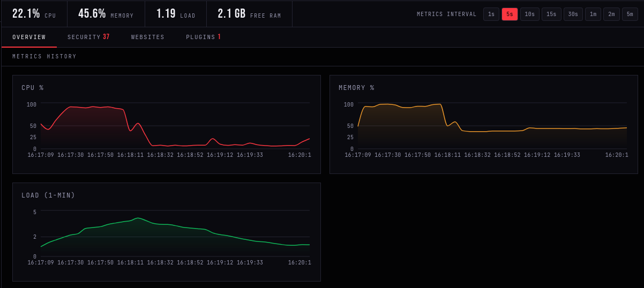The height and width of the screenshot is (288, 644).
Task: Click the 22.1% CPU stat
Action: coord(34,14)
